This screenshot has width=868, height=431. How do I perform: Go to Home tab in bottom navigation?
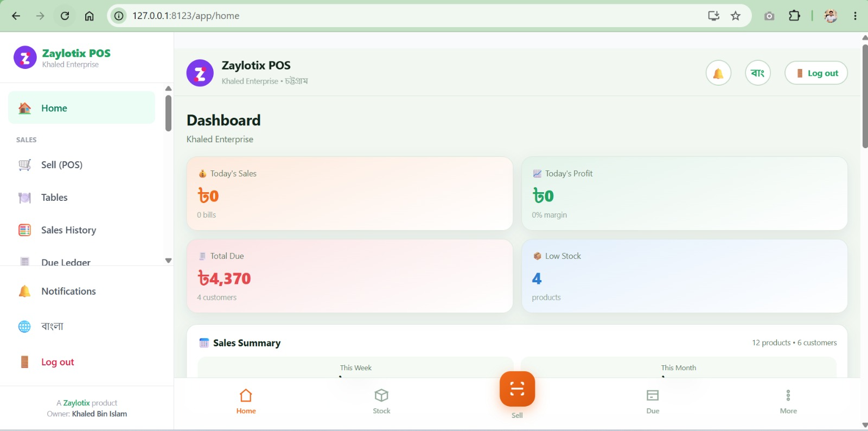coord(246,402)
